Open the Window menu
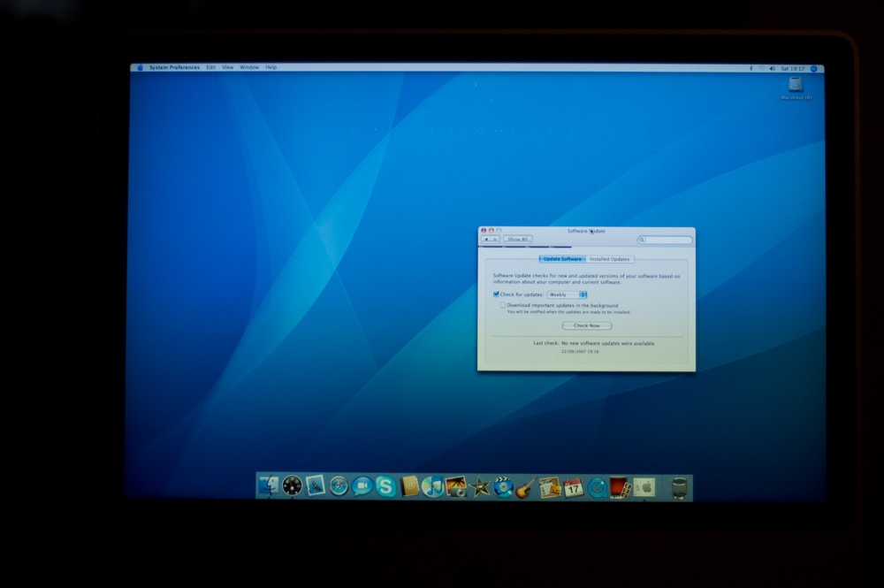This screenshot has width=884, height=588. point(249,68)
